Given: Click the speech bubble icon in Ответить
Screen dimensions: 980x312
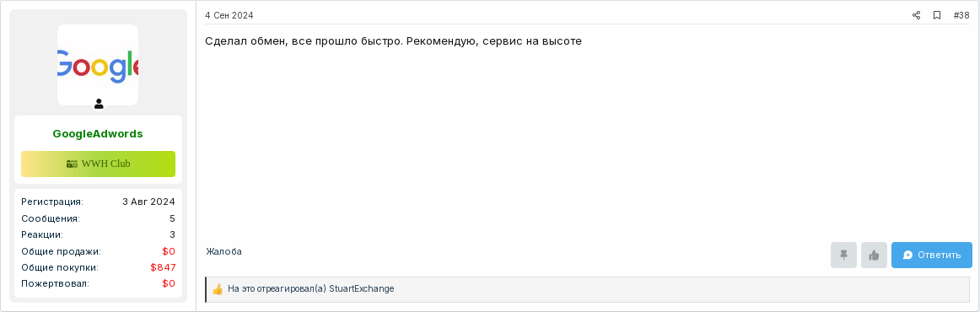Looking at the screenshot, I should point(908,256).
